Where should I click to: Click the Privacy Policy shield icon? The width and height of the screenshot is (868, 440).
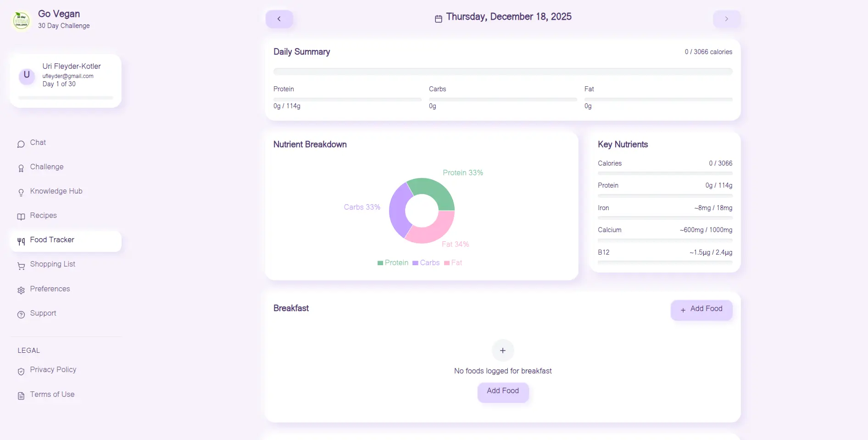click(x=21, y=372)
